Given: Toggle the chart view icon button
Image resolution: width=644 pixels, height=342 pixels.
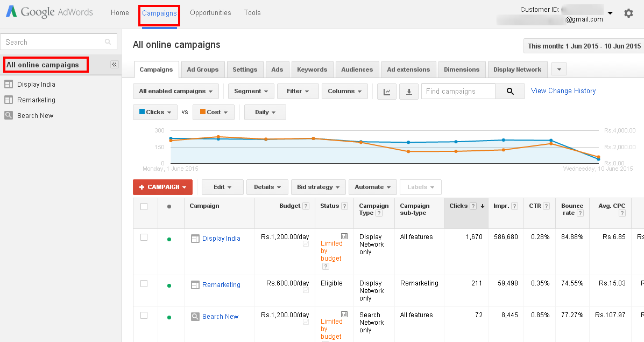Looking at the screenshot, I should pos(387,91).
